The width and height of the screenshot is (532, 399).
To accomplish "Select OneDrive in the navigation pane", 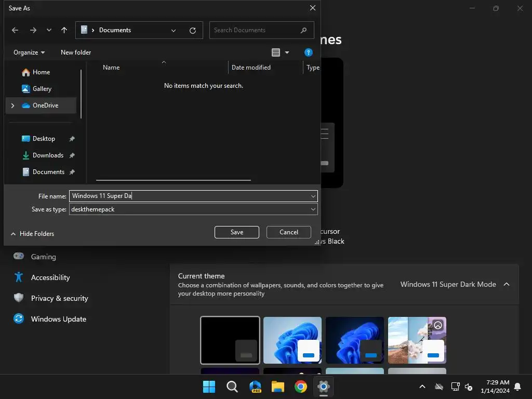I will (41, 105).
